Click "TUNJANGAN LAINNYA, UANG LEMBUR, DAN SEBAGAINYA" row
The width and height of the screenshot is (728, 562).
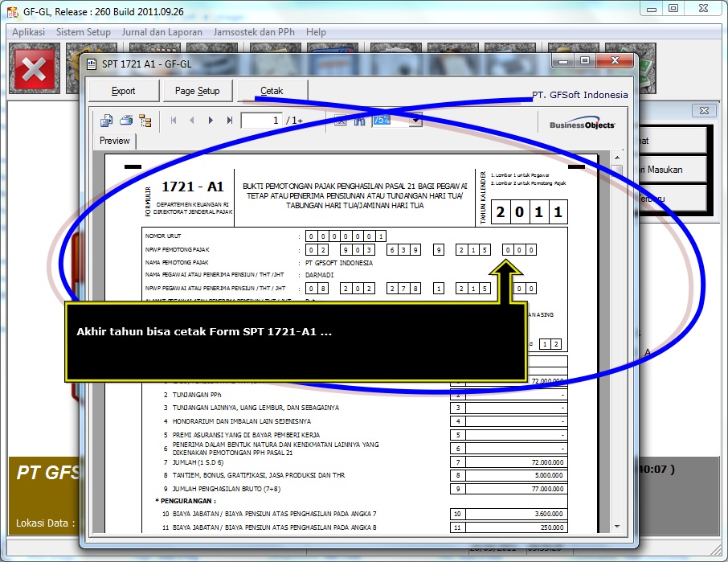coord(256,408)
